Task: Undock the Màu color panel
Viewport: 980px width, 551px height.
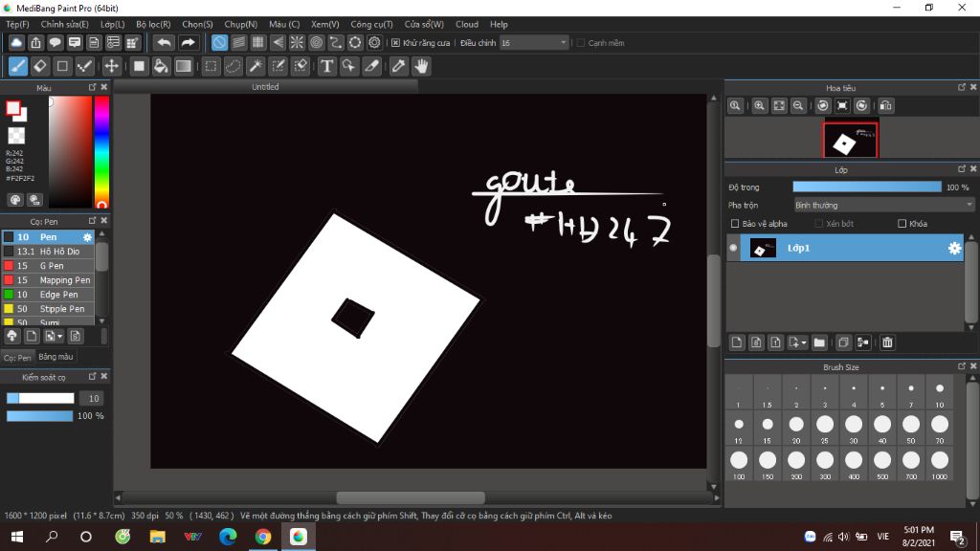Action: click(93, 87)
